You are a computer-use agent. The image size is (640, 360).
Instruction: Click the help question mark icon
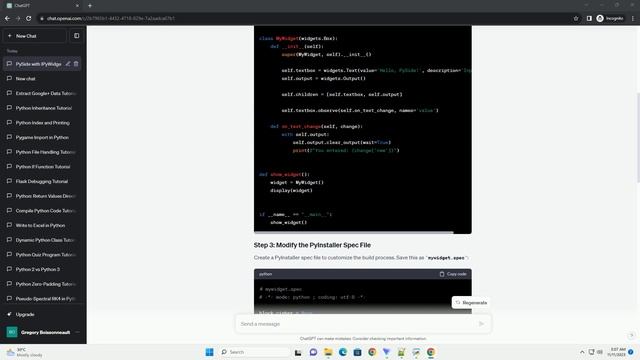click(631, 335)
